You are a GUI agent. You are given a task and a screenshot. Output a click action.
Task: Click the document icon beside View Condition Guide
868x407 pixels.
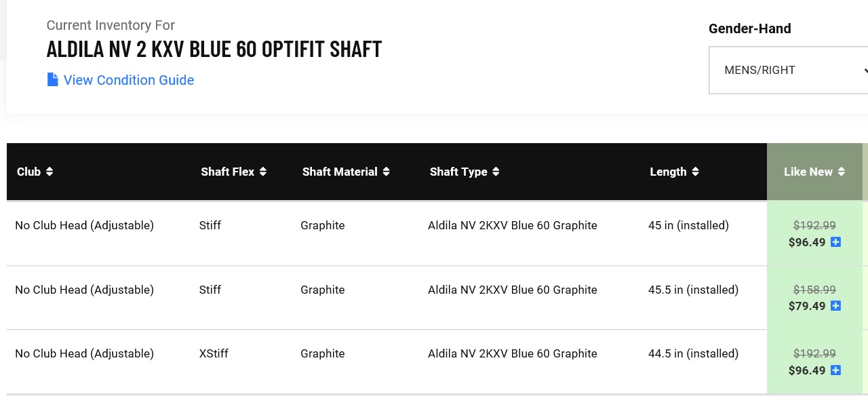tap(52, 80)
